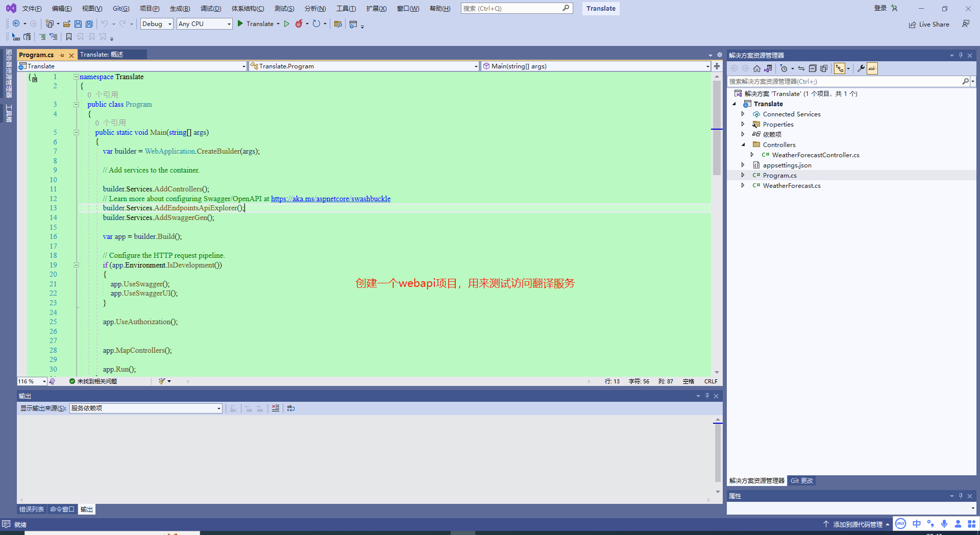
Task: Start debugging with green Translate play button
Action: tap(255, 23)
